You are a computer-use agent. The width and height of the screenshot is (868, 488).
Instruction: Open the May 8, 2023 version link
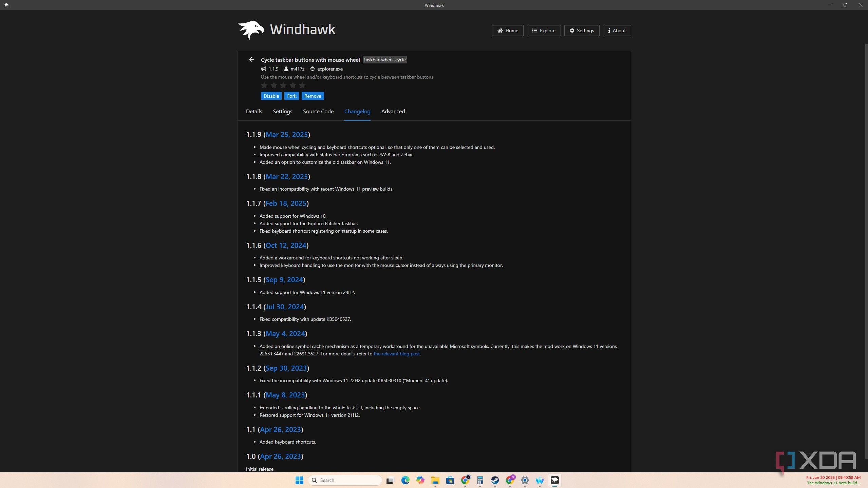click(285, 395)
